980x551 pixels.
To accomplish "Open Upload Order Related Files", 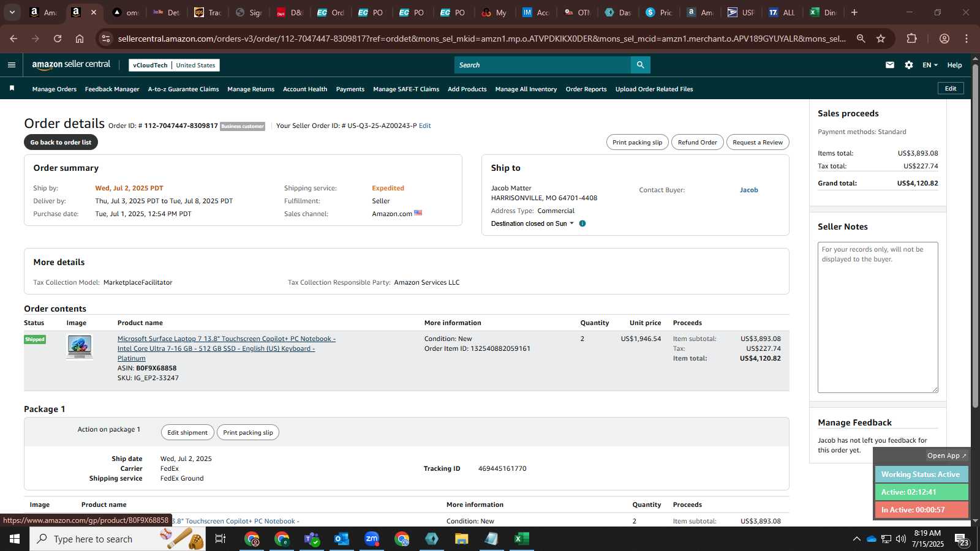I will pos(654,89).
